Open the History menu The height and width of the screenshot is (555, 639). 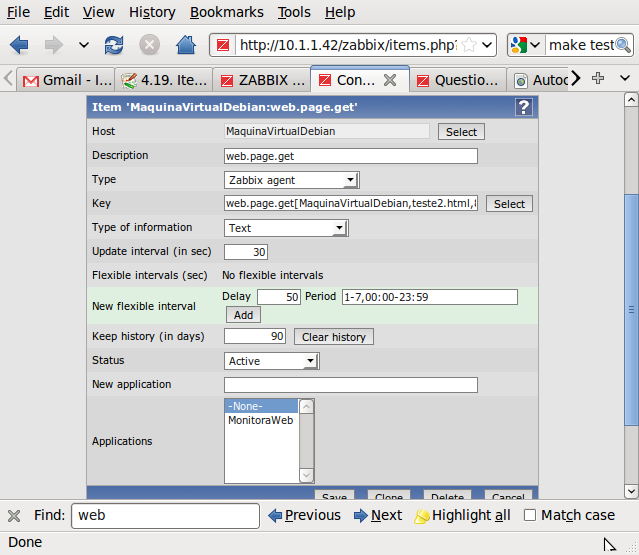click(x=152, y=12)
